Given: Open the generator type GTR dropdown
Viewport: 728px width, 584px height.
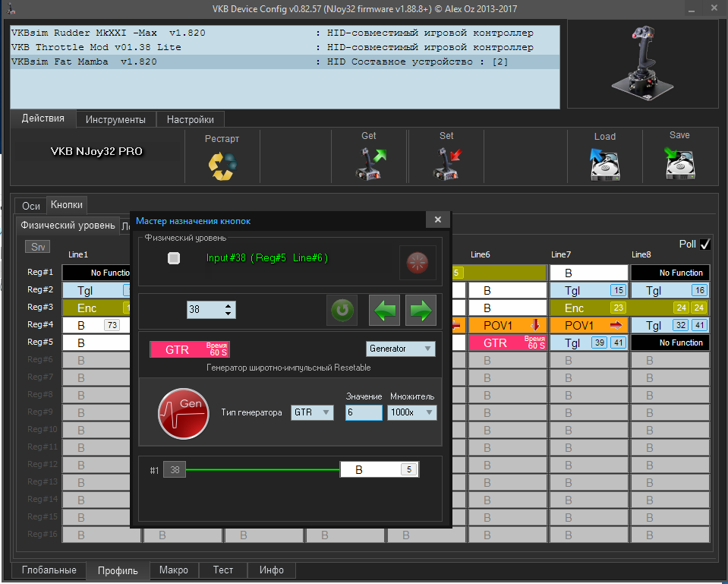Looking at the screenshot, I should click(312, 412).
